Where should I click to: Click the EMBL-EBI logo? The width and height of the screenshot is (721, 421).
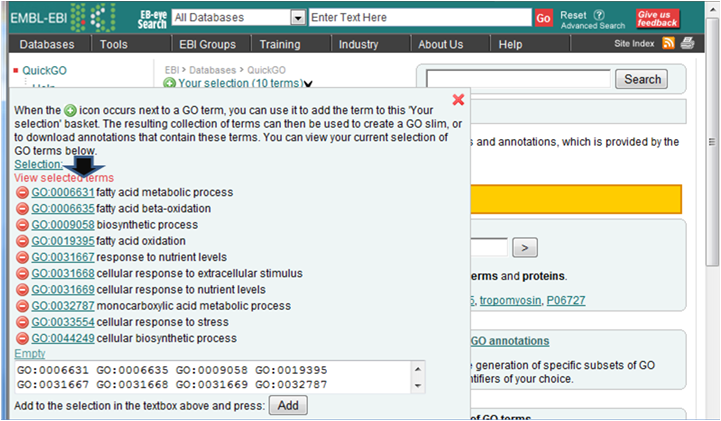tap(62, 18)
